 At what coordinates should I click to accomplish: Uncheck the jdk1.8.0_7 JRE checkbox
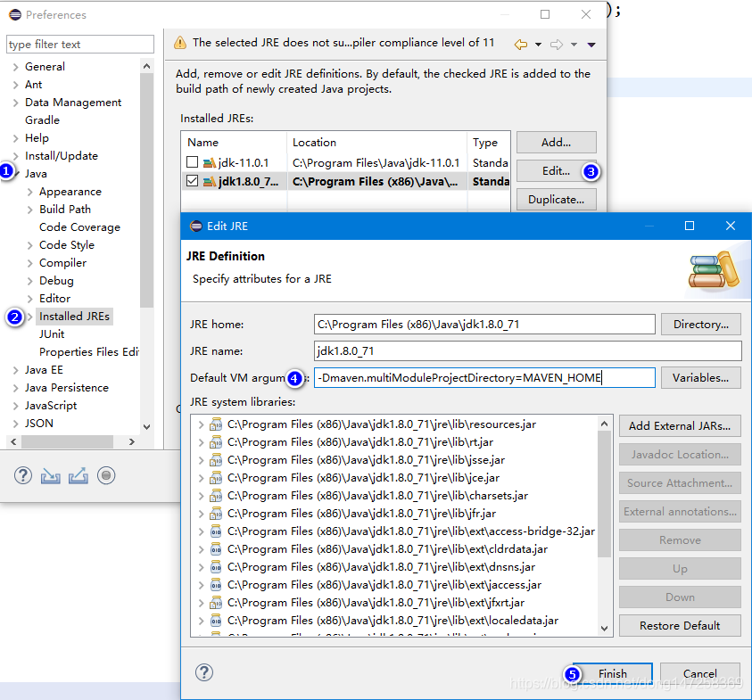point(193,181)
